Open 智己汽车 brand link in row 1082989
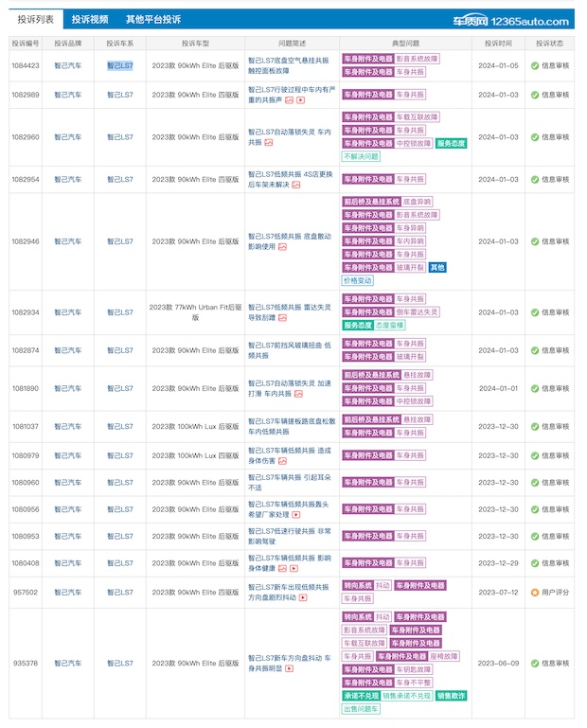 (x=68, y=95)
